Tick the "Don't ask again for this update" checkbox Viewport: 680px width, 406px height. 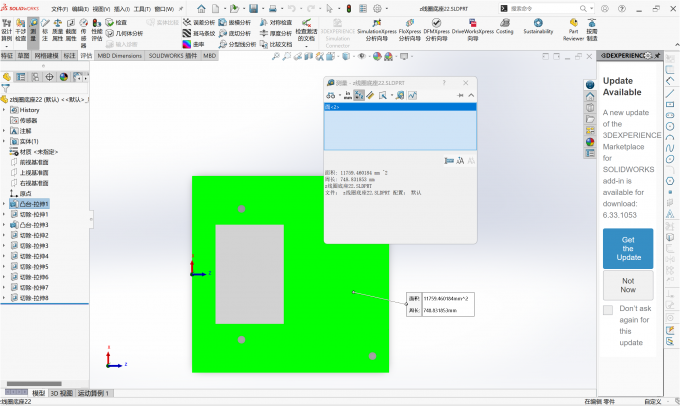[x=608, y=309]
